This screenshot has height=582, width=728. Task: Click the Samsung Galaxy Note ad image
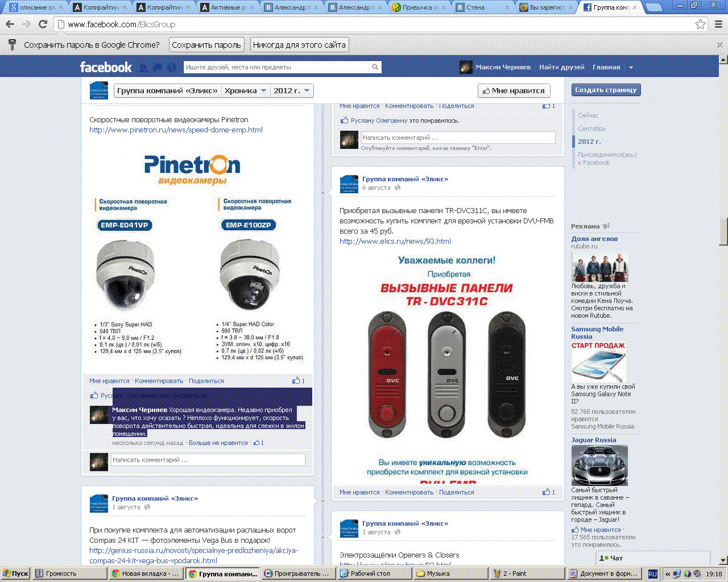(x=599, y=362)
